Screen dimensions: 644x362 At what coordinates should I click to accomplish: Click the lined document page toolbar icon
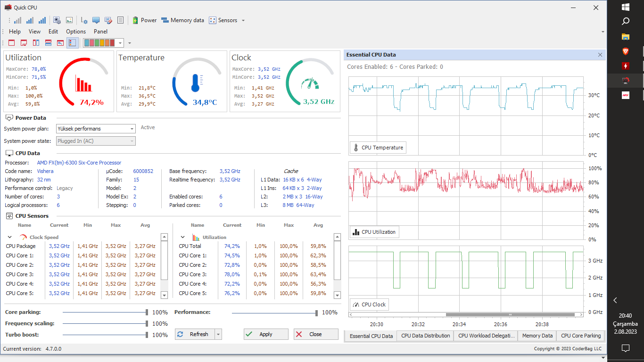coord(121,20)
